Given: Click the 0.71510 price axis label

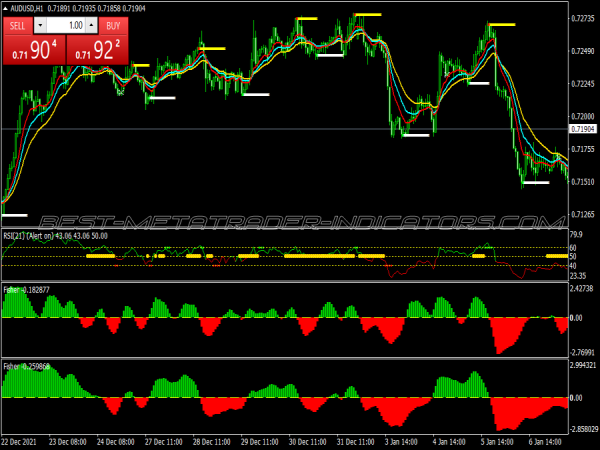Looking at the screenshot, I should coord(583,182).
